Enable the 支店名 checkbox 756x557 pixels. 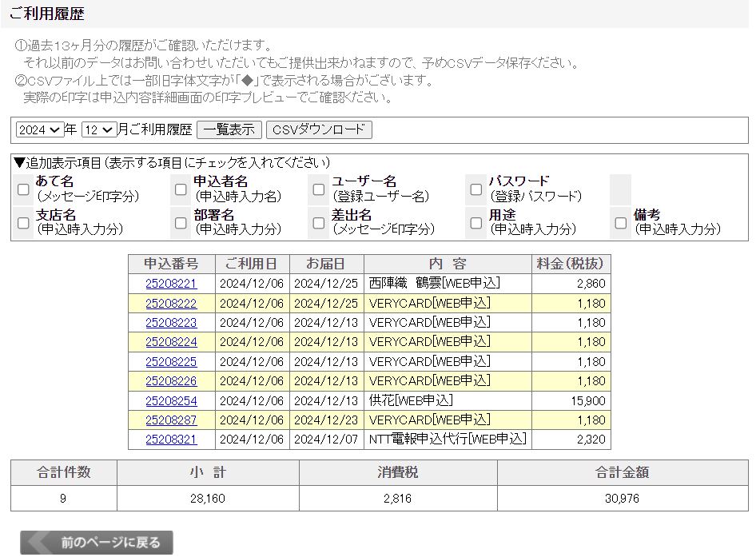tap(23, 224)
